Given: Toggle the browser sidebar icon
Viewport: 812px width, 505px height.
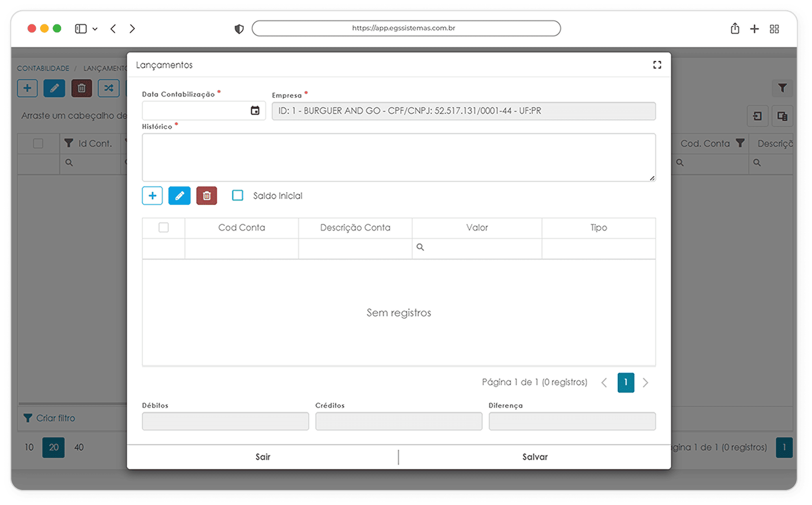Looking at the screenshot, I should click(x=81, y=29).
